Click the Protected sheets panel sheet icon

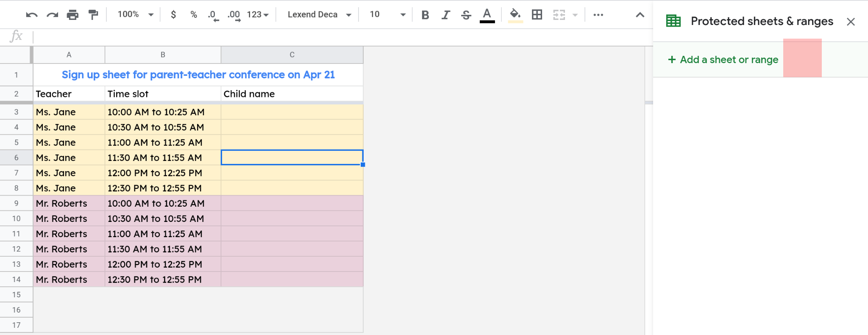coord(673,21)
